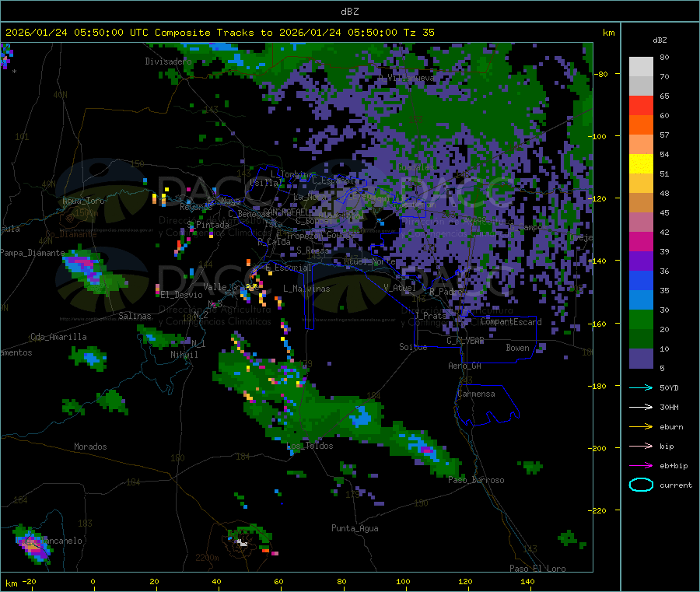Click the 'CompartEscard' map label
The width and height of the screenshot is (700, 592).
511,321
